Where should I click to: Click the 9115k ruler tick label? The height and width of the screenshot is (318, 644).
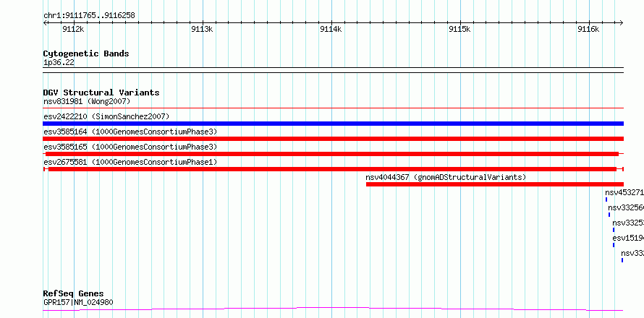(459, 29)
